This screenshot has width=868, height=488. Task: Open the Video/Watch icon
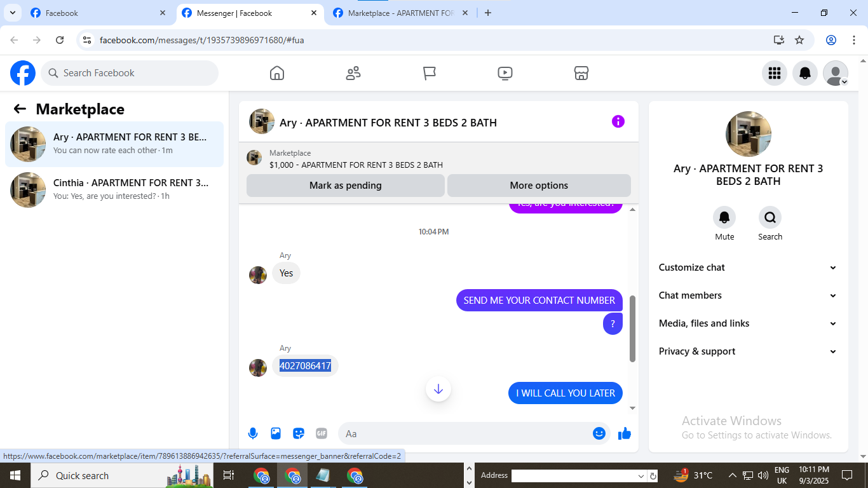click(x=505, y=73)
